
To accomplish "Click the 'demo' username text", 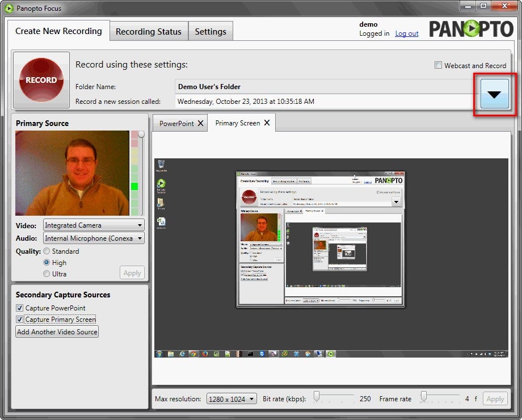I will point(368,24).
